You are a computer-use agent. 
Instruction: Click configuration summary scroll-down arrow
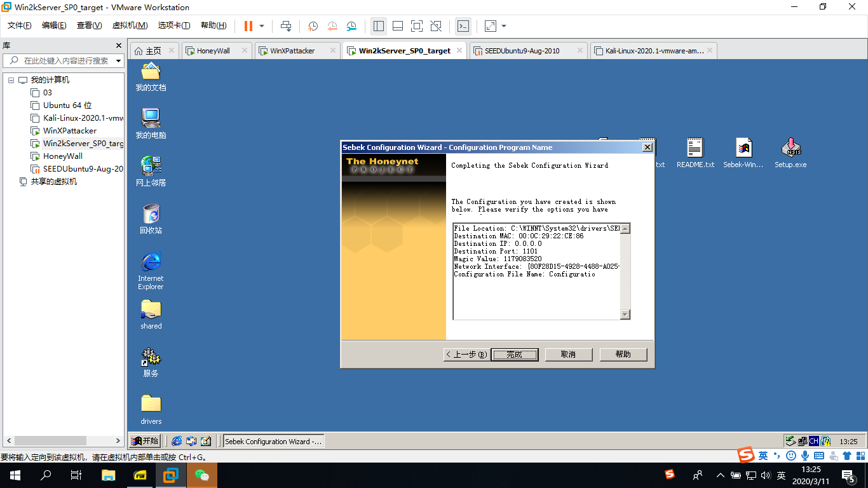click(x=625, y=315)
